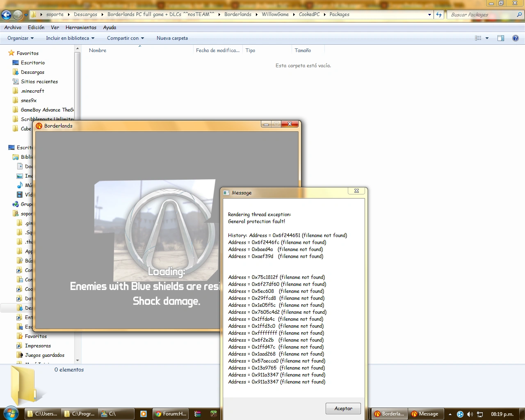The image size is (525, 420).
Task: Switch to Message taskbar button
Action: tap(426, 414)
